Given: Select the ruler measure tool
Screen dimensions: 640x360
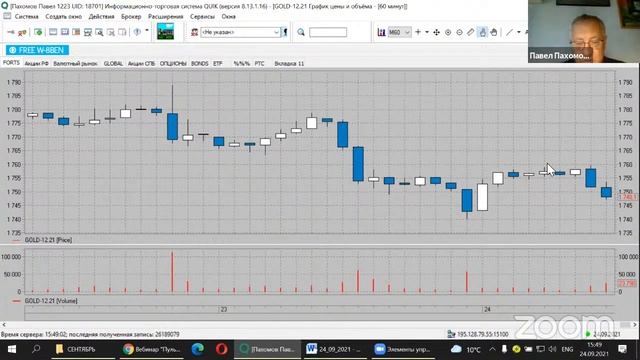Looking at the screenshot, I should 471,32.
